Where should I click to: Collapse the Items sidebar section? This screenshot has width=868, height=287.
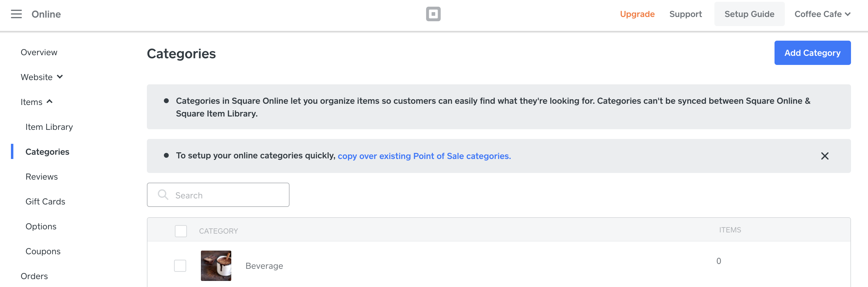click(x=37, y=102)
